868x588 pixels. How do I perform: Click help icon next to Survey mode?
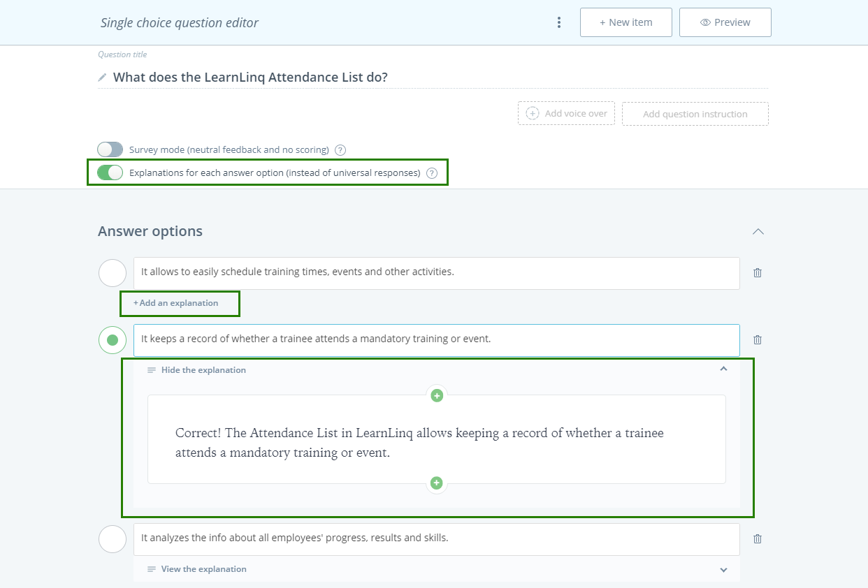(x=340, y=149)
